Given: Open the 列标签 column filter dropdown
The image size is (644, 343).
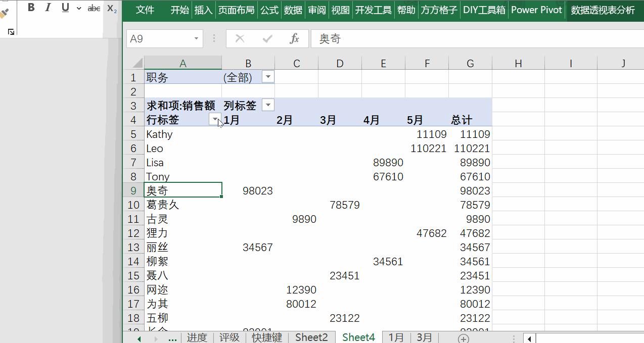Looking at the screenshot, I should click(x=268, y=106).
